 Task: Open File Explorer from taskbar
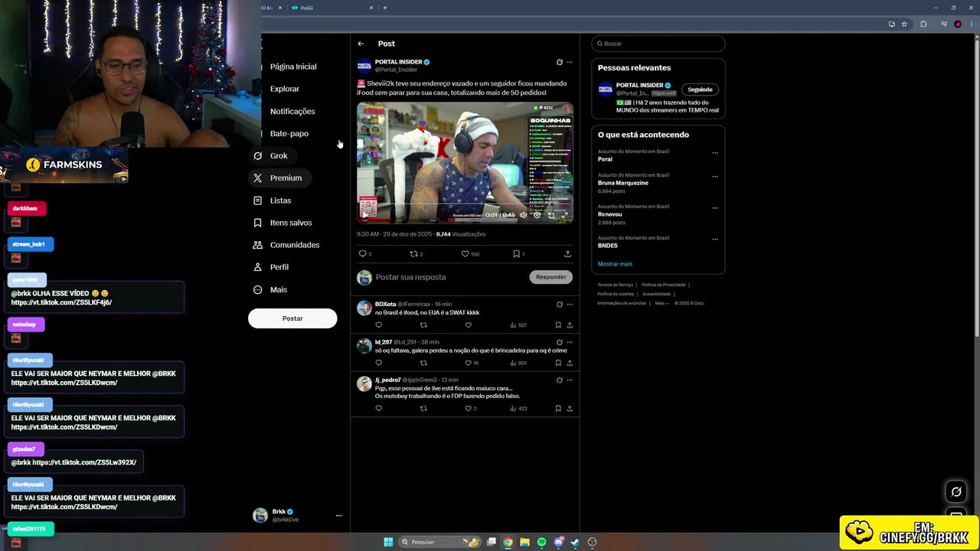[524, 542]
